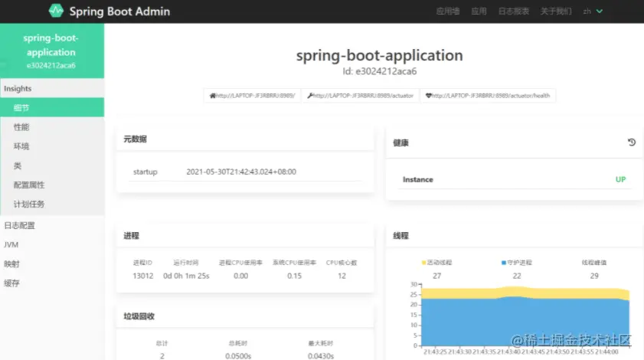This screenshot has height=360, width=644.
Task: Open the zh language dropdown
Action: [593, 11]
